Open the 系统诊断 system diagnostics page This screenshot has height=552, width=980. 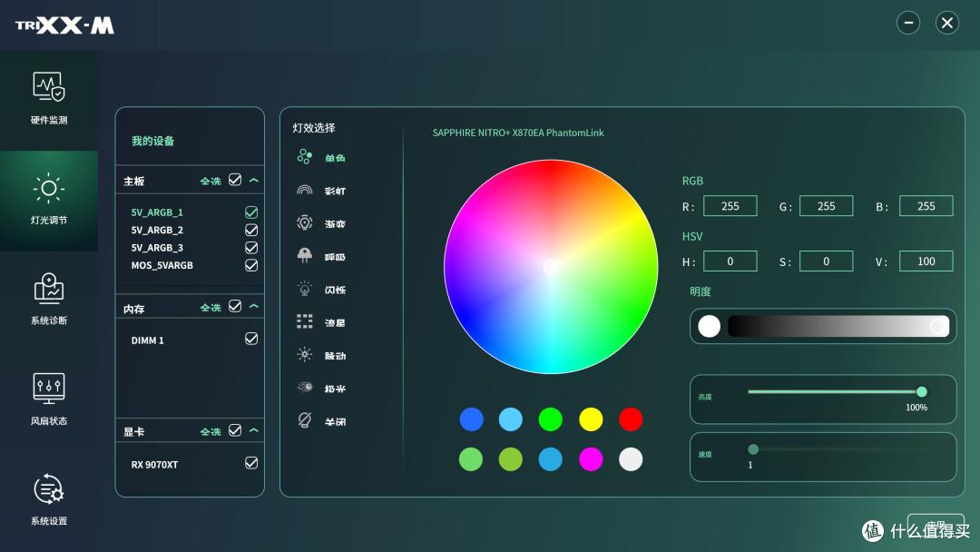coord(49,300)
